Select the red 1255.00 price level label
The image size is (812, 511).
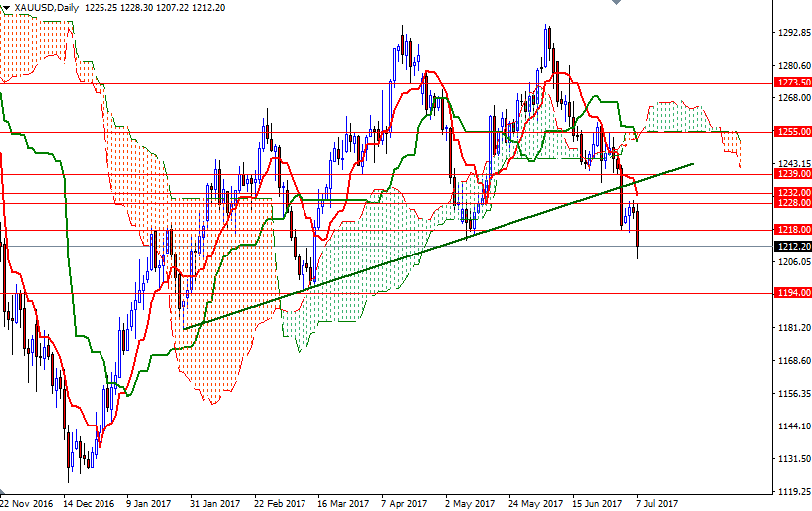pyautogui.click(x=792, y=131)
